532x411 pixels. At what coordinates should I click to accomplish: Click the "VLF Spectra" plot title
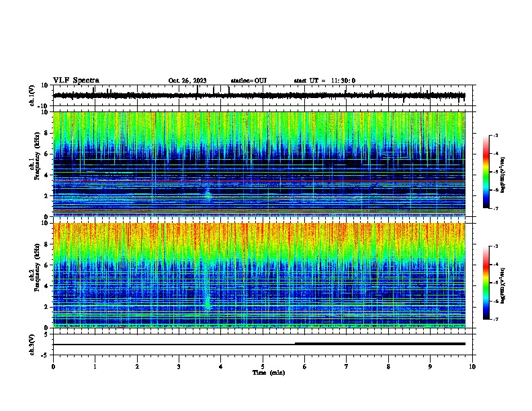pos(76,81)
